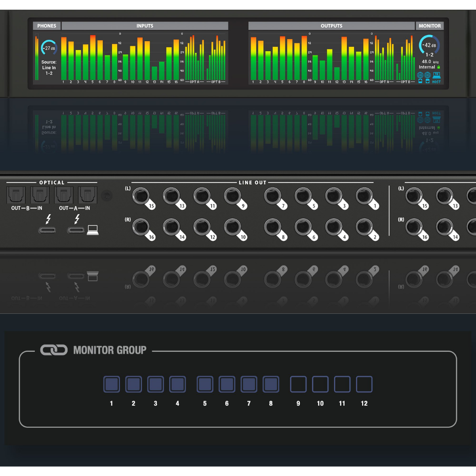The image size is (476, 476).
Task: Click the 'OUT—A—IN' optical label
Action: click(x=74, y=208)
